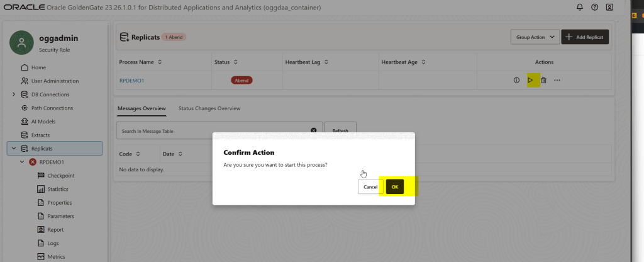
Task: Switch to Messages Overview tab
Action: [142, 108]
